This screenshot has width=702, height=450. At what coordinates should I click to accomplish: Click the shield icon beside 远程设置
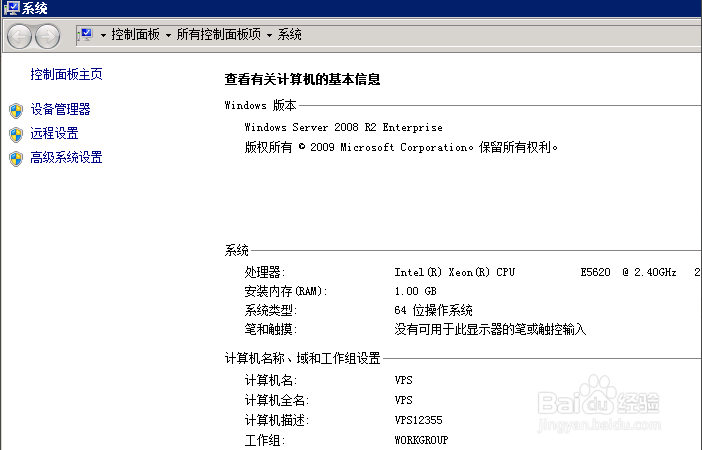[x=16, y=134]
